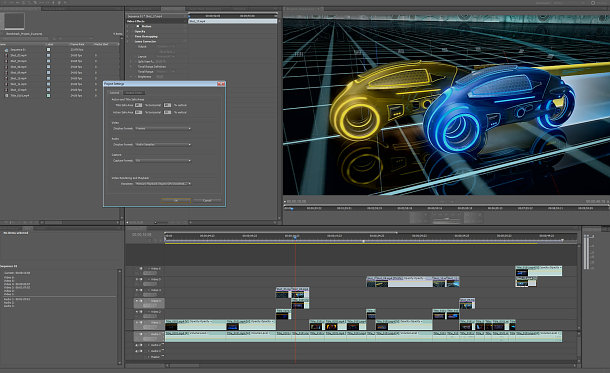Screen dimensions: 610x373
Task: Toggle Video 2 track visibility eye
Action: 137,312
